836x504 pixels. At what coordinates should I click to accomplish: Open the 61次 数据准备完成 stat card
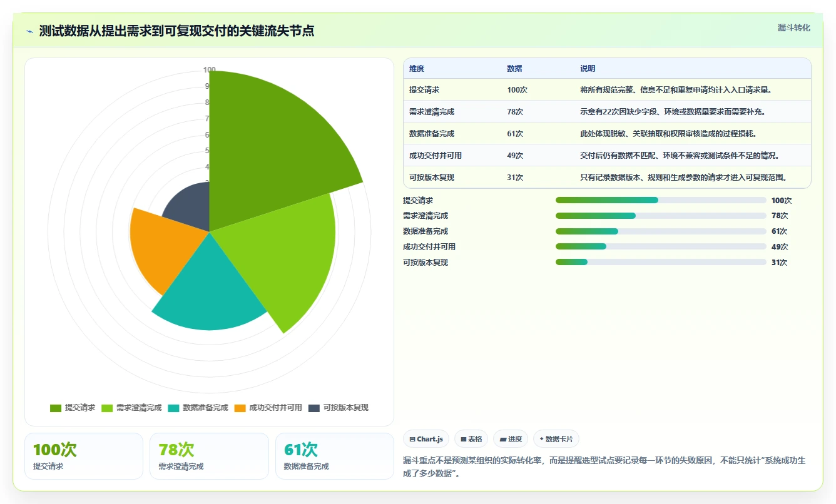point(335,456)
